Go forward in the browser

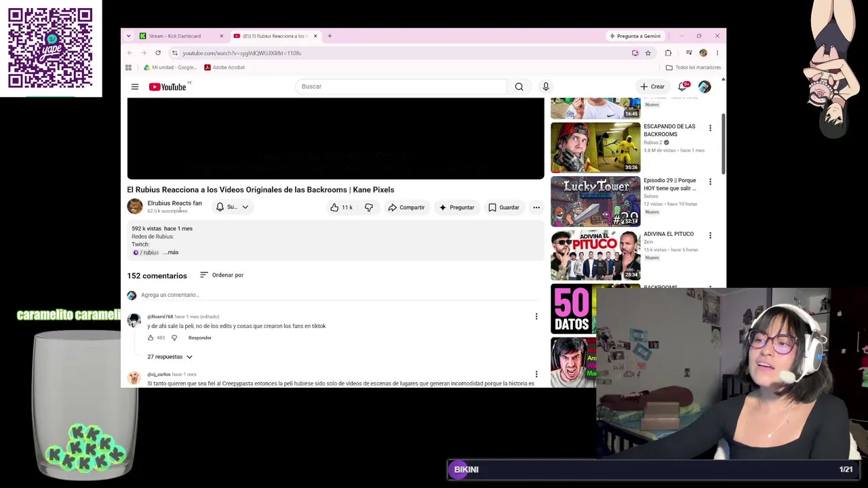pos(144,53)
